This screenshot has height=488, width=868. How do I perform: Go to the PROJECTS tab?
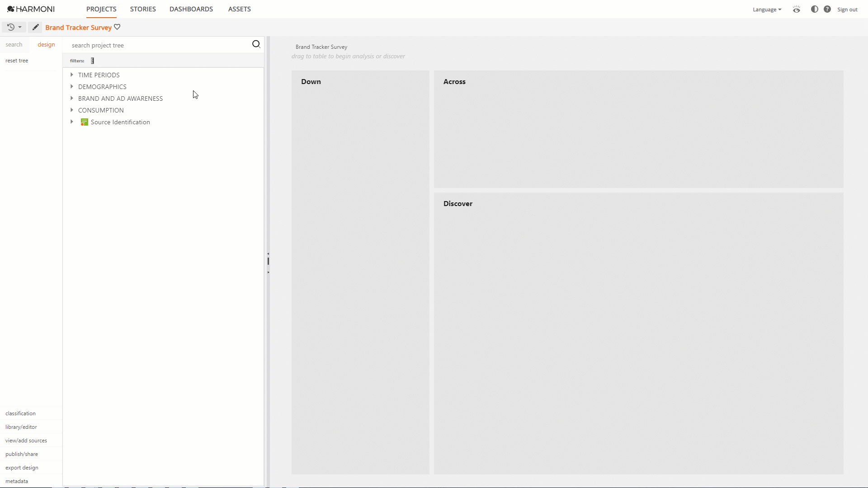click(x=101, y=9)
